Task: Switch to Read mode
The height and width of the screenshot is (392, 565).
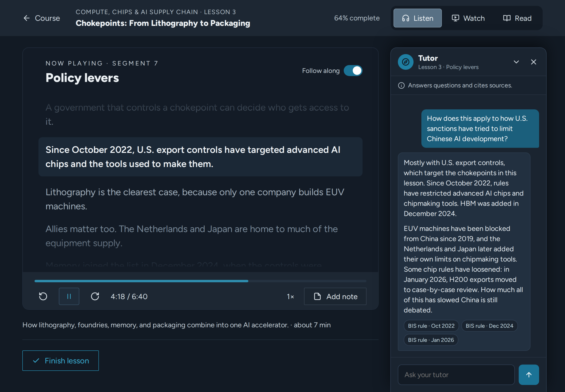Action: click(x=517, y=18)
